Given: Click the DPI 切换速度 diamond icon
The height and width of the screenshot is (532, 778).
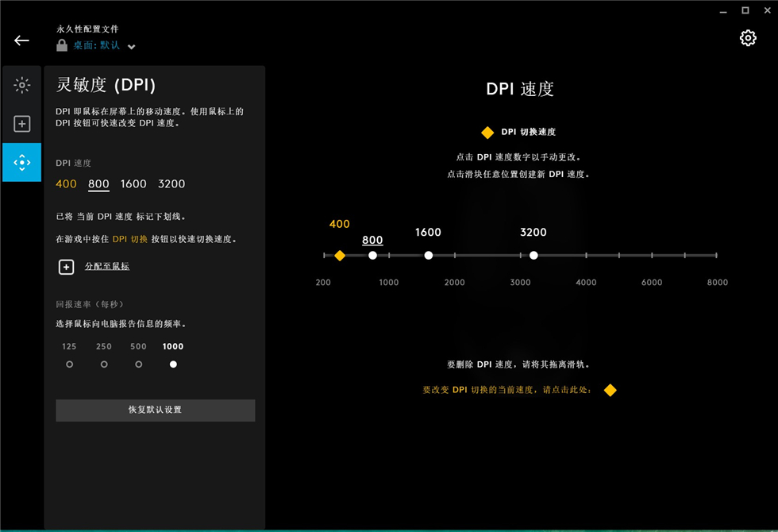Looking at the screenshot, I should pos(489,133).
